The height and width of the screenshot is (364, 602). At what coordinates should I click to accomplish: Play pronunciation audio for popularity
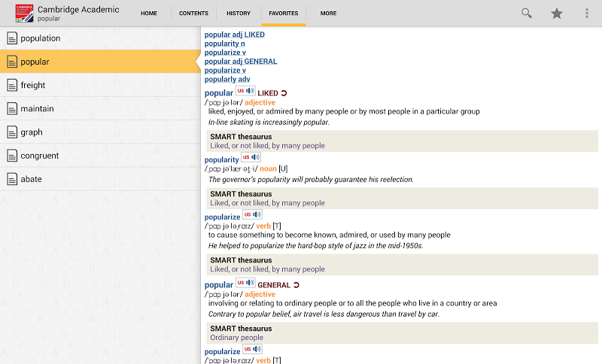coord(251,158)
